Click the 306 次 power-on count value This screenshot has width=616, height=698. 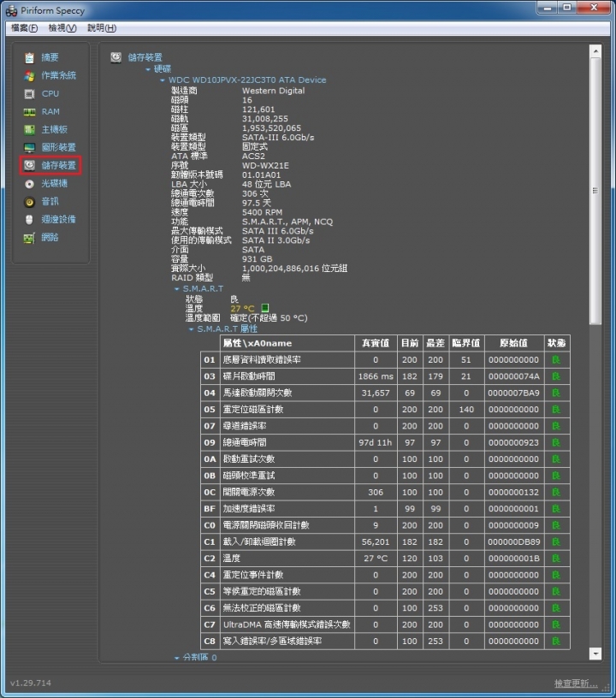(256, 193)
